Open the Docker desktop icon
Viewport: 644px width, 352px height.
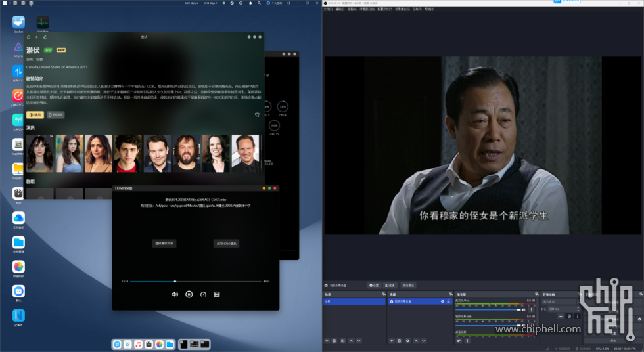coord(18,22)
